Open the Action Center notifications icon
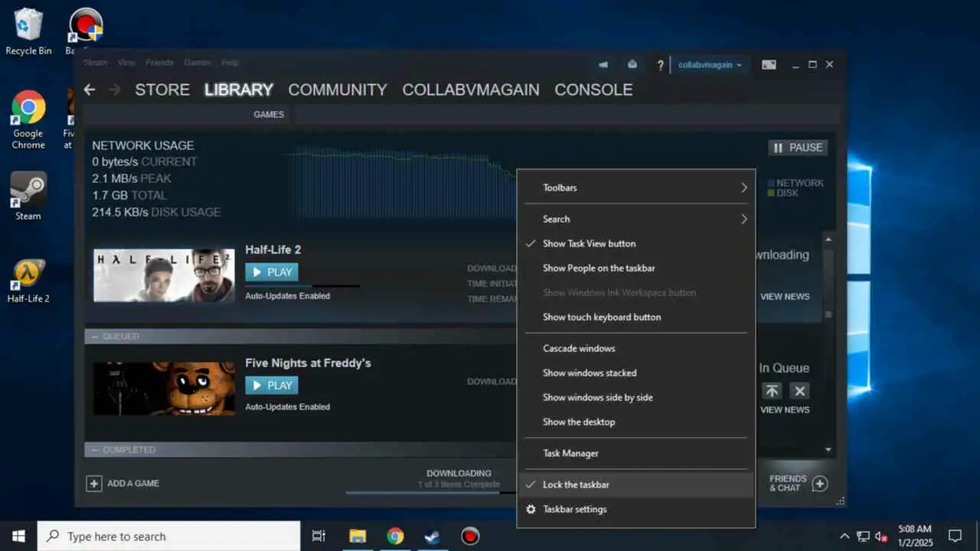 coord(955,536)
